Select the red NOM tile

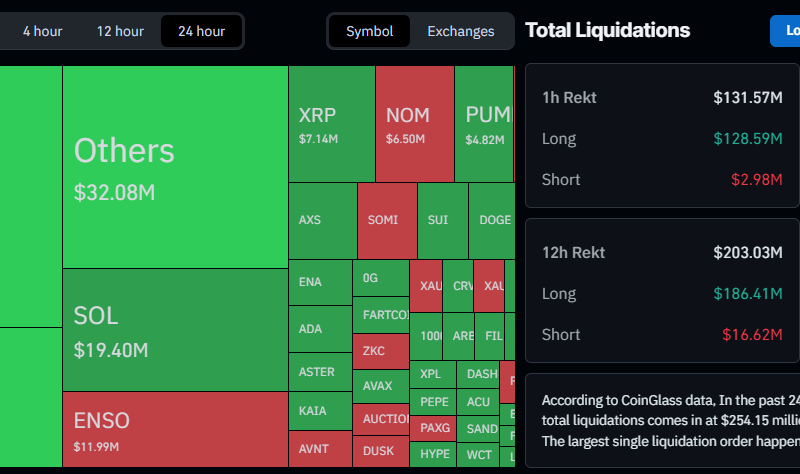tap(414, 125)
